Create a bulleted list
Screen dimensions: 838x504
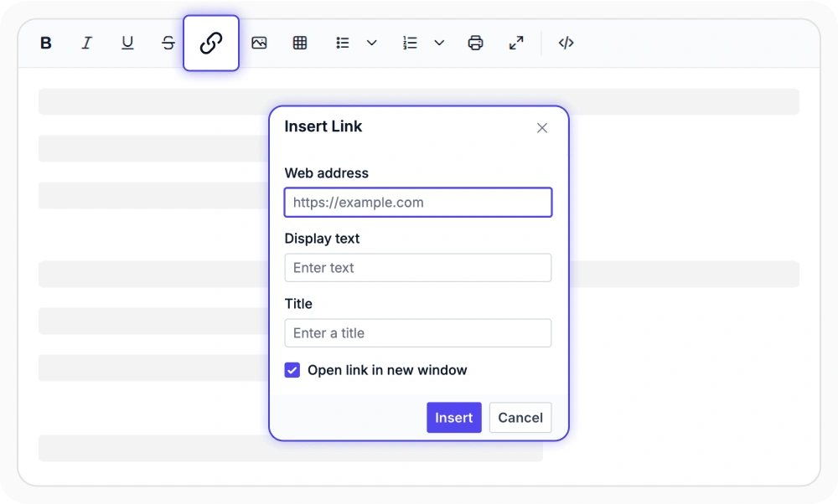(343, 43)
